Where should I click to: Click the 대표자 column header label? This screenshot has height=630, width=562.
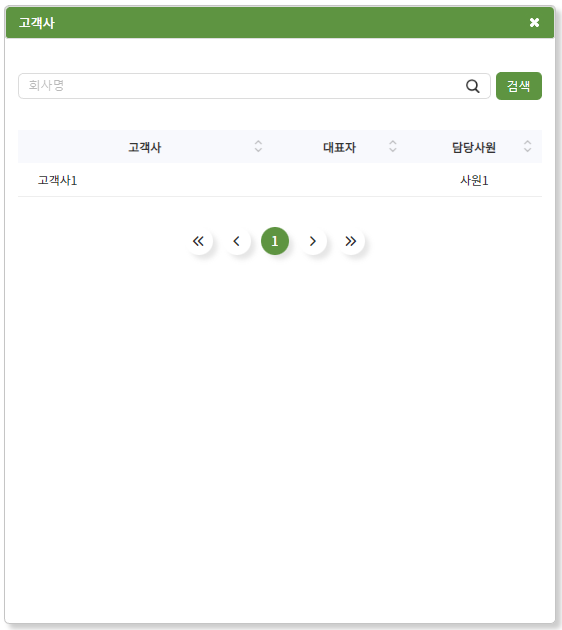(x=339, y=147)
